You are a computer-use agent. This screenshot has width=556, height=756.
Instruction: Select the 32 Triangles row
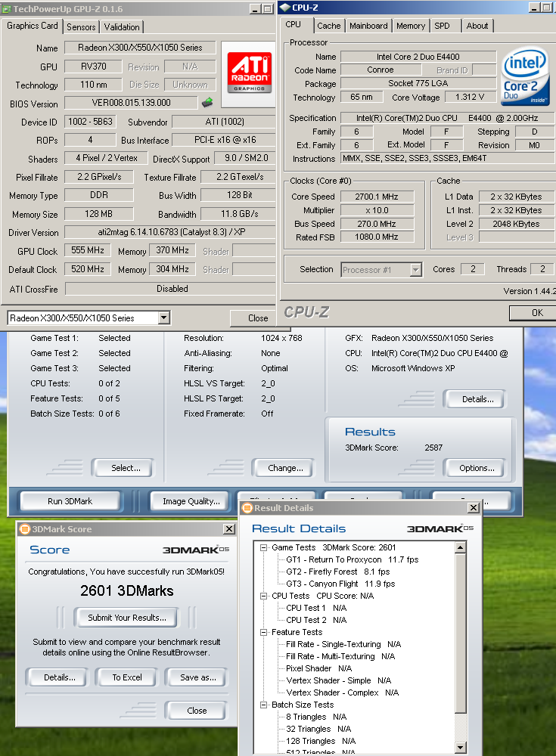(318, 729)
